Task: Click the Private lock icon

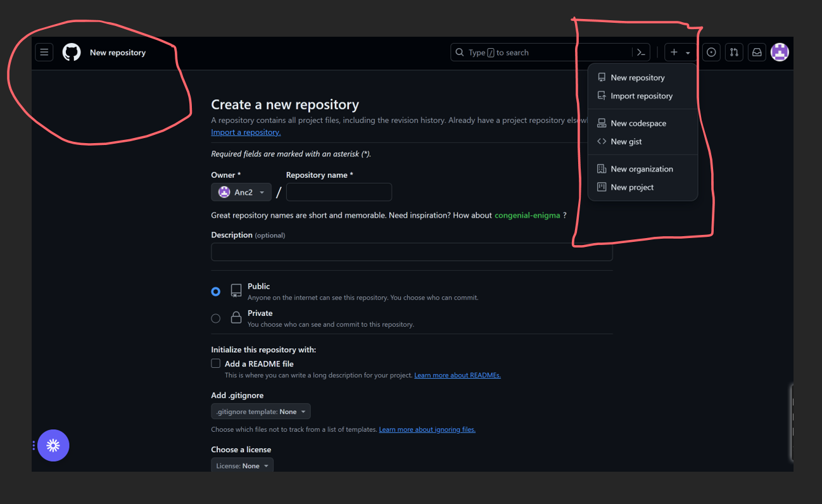Action: pos(236,318)
